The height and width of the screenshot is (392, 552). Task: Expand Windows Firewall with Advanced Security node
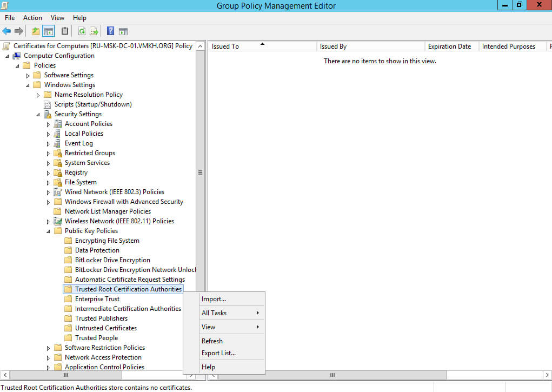click(48, 202)
